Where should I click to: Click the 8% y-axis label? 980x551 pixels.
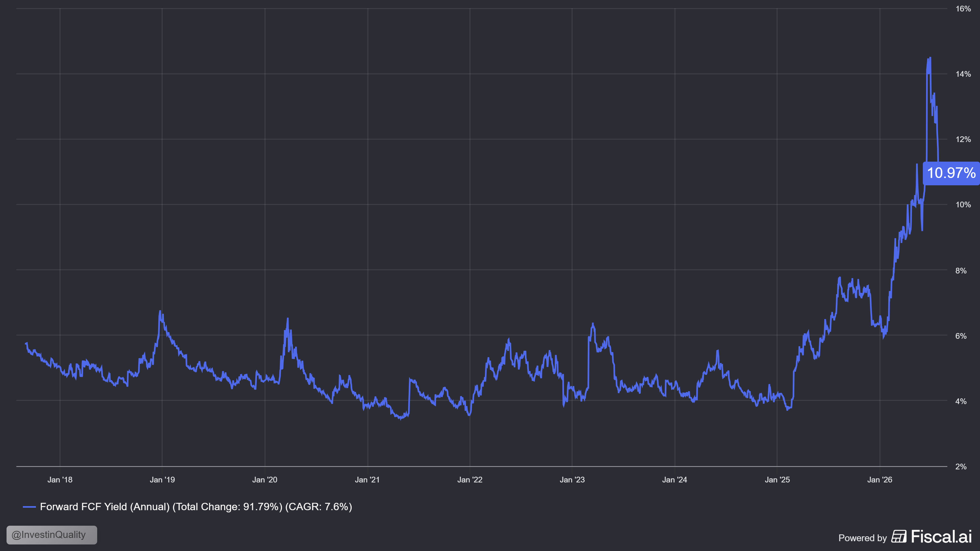(x=961, y=271)
